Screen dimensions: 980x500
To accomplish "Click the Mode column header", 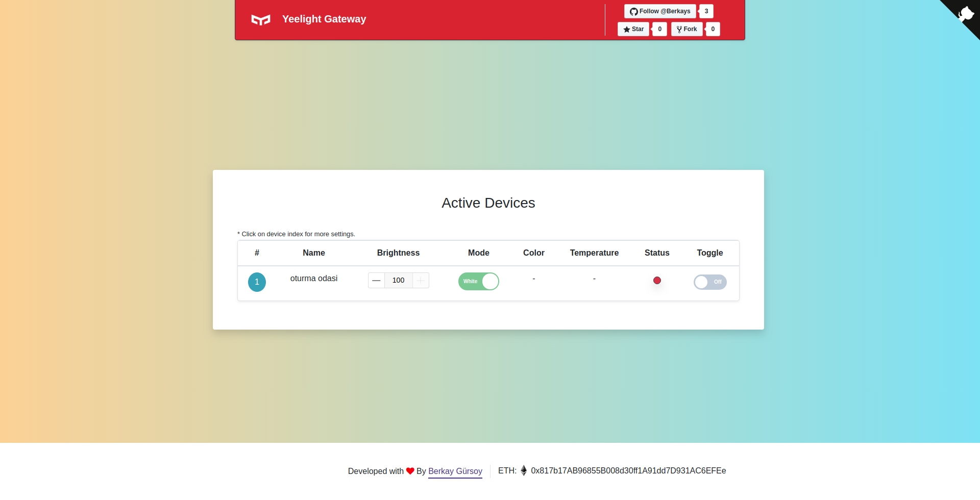I will [479, 253].
